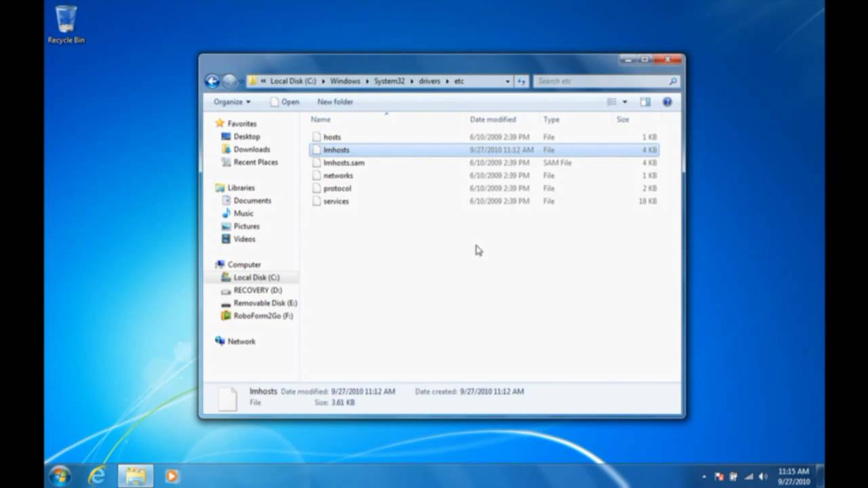Click the Open toolbar button
This screenshot has height=488, width=868.
click(x=285, y=102)
